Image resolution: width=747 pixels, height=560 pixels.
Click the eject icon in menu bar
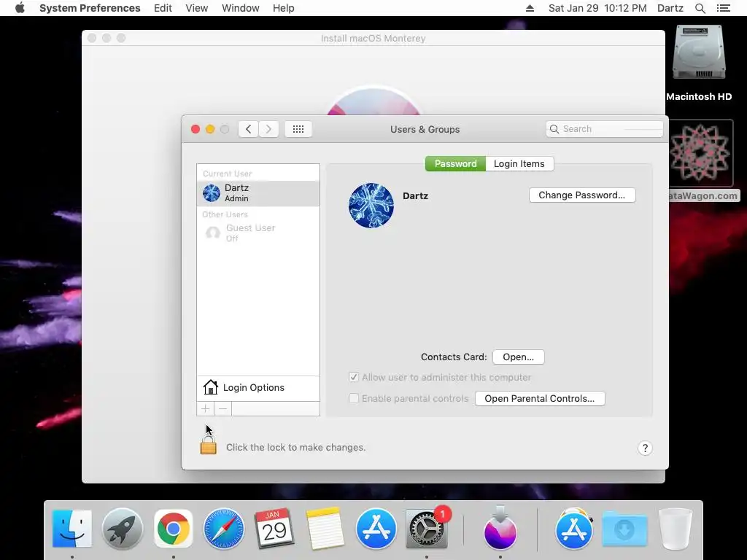tap(530, 8)
